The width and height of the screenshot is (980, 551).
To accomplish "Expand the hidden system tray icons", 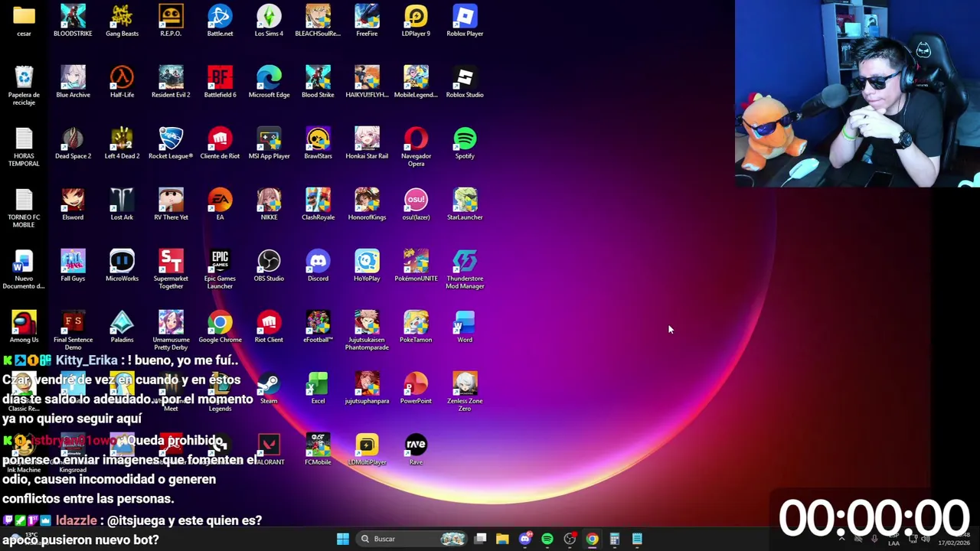I will (x=841, y=539).
